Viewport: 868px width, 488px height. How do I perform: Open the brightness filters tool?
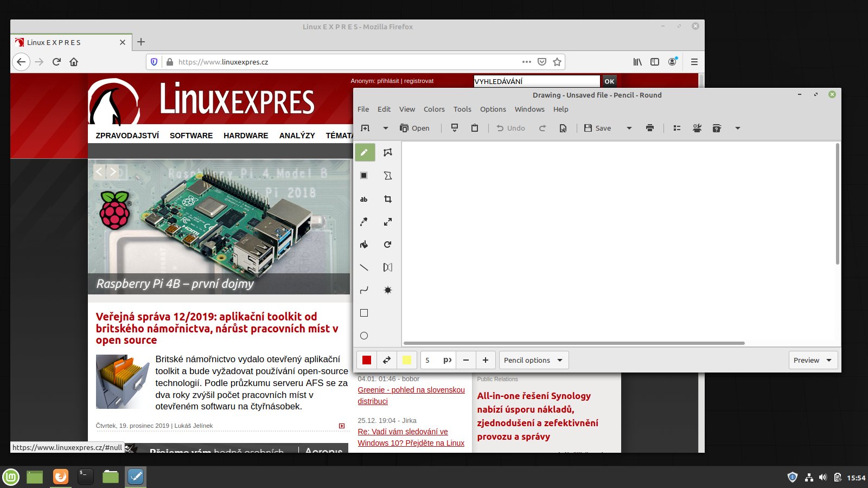(387, 290)
